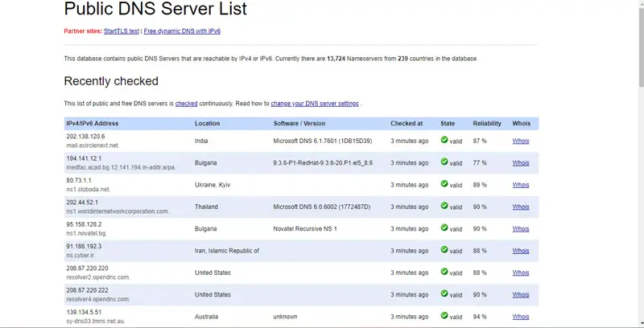Image resolution: width=644 pixels, height=328 pixels.
Task: Open the Whois link for 202.138.120.6
Action: tap(521, 141)
